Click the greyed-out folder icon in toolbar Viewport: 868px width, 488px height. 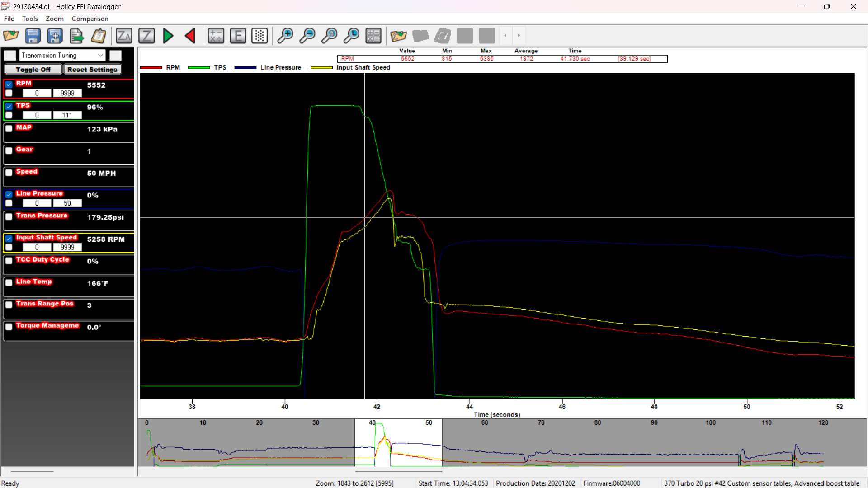(x=420, y=36)
